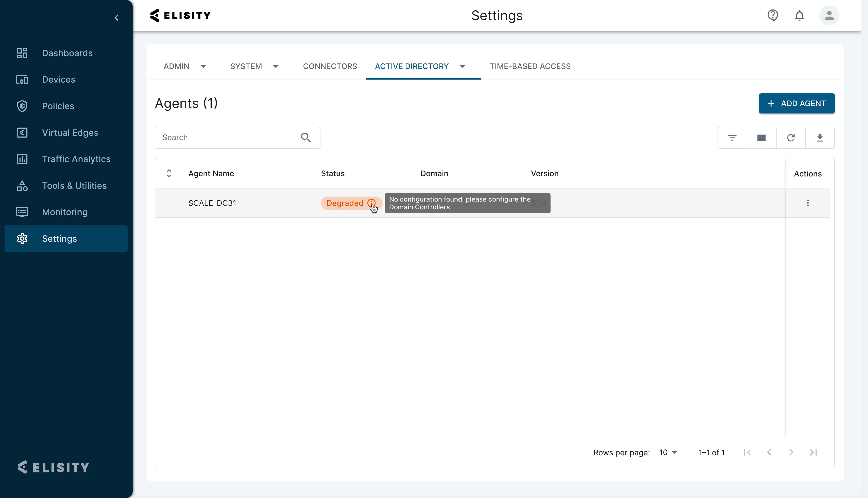Viewport: 868px width, 498px height.
Task: Switch to TIME-BASED ACCESS tab
Action: tap(530, 66)
